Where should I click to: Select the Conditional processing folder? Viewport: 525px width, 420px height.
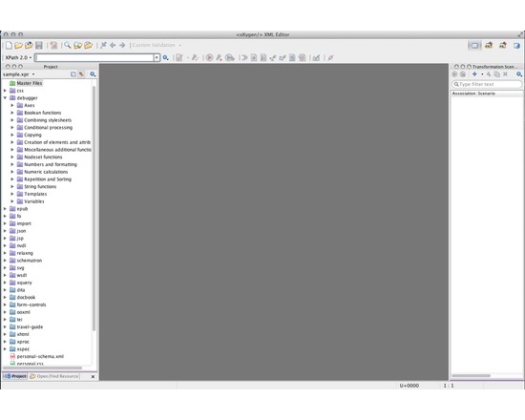click(x=45, y=127)
